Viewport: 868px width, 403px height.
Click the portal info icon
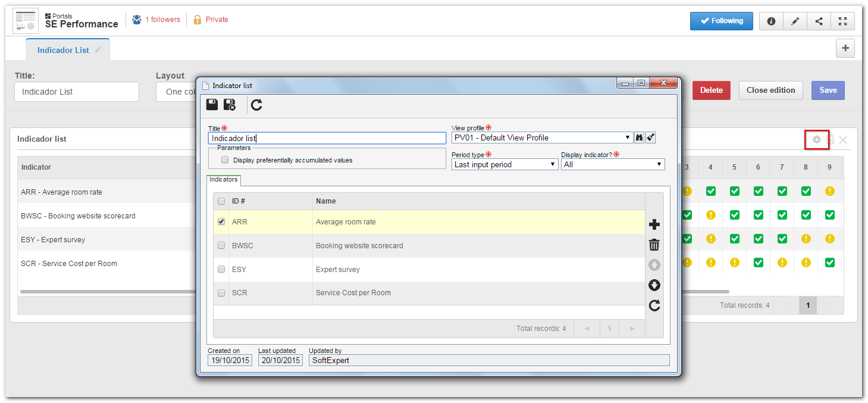771,21
